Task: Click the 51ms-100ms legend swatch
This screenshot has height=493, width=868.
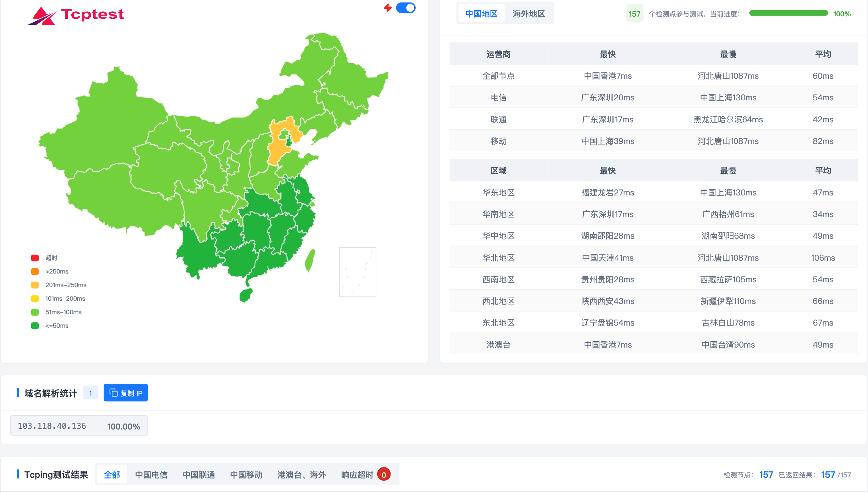Action: point(35,312)
